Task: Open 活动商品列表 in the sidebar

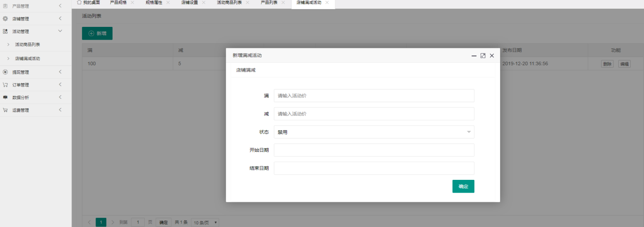Action: click(27, 45)
